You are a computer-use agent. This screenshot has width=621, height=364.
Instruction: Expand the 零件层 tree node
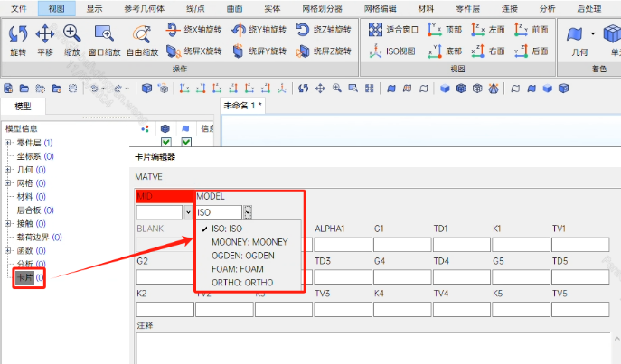[x=8, y=143]
